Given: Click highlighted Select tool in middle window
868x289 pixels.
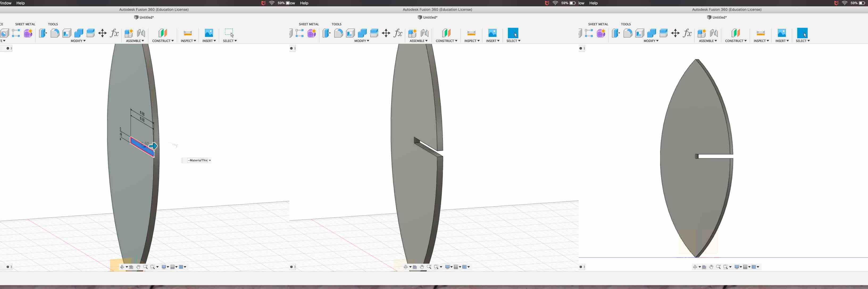Looking at the screenshot, I should point(513,33).
